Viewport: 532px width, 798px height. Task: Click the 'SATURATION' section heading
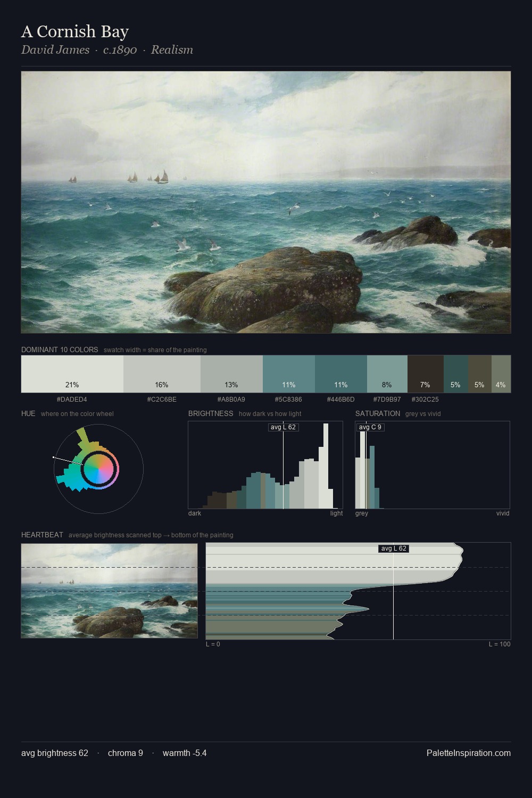coord(378,413)
